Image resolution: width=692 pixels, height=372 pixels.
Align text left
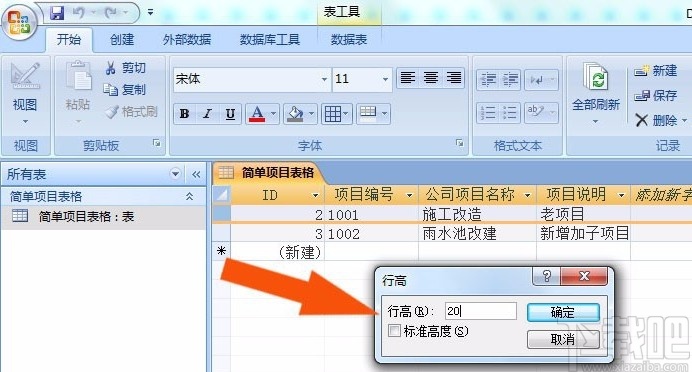pos(407,79)
